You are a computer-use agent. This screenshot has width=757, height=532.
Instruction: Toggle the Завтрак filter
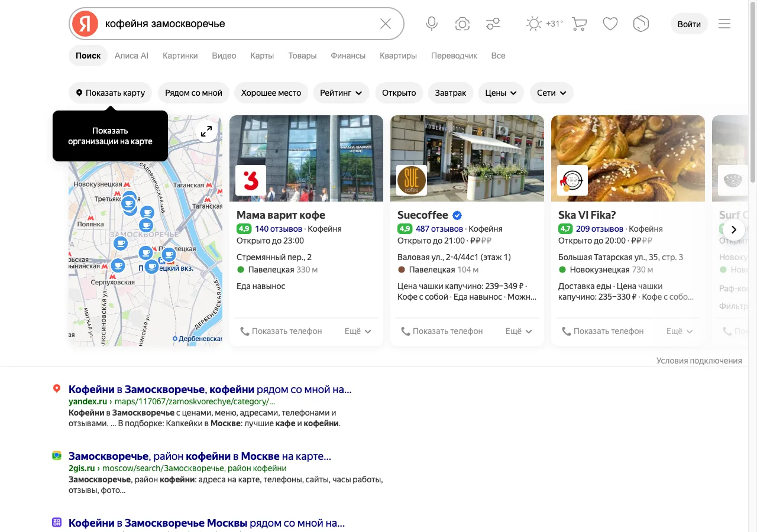[x=451, y=93]
